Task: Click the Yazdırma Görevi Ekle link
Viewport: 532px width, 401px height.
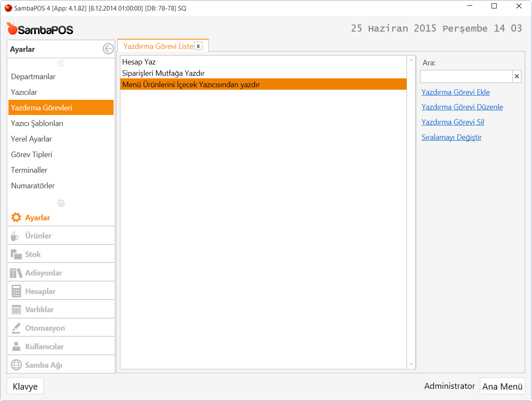Action: (455, 92)
